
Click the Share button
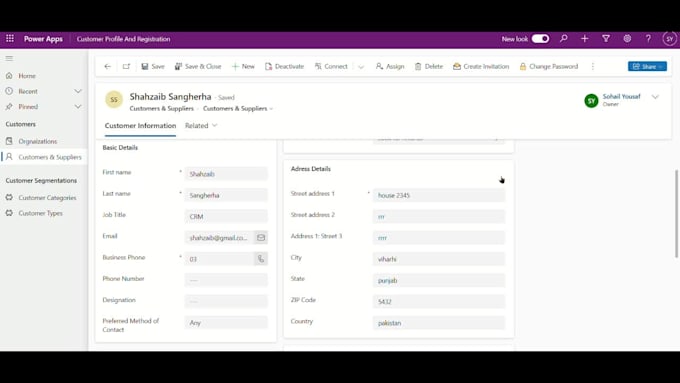click(647, 66)
